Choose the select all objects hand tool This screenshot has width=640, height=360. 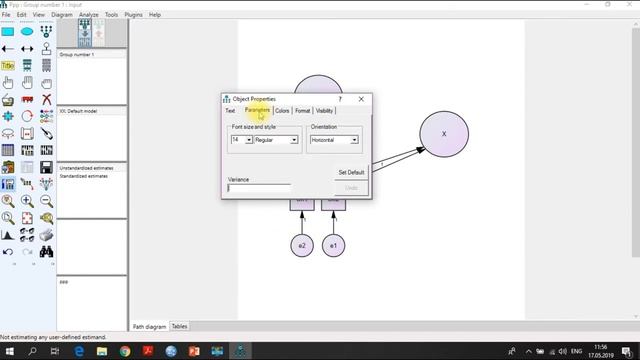click(x=27, y=83)
